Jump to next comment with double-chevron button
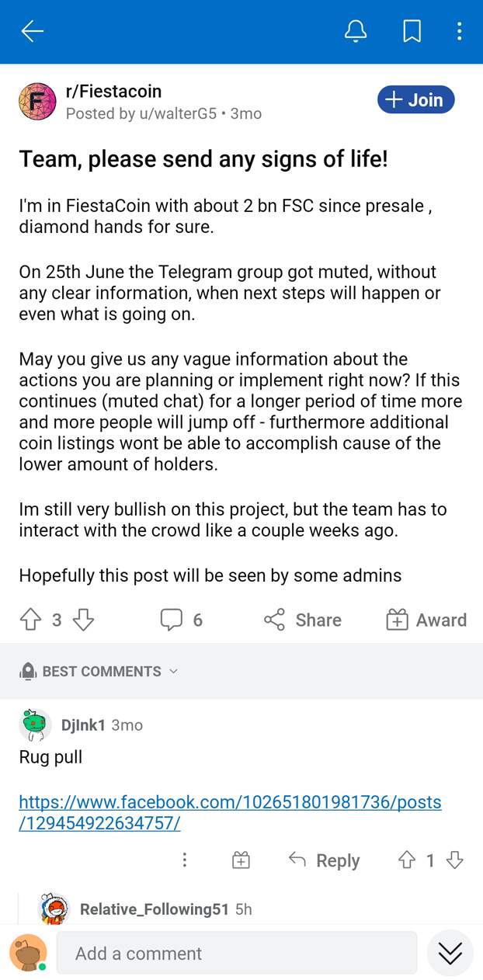This screenshot has height=980, width=483. tap(450, 953)
